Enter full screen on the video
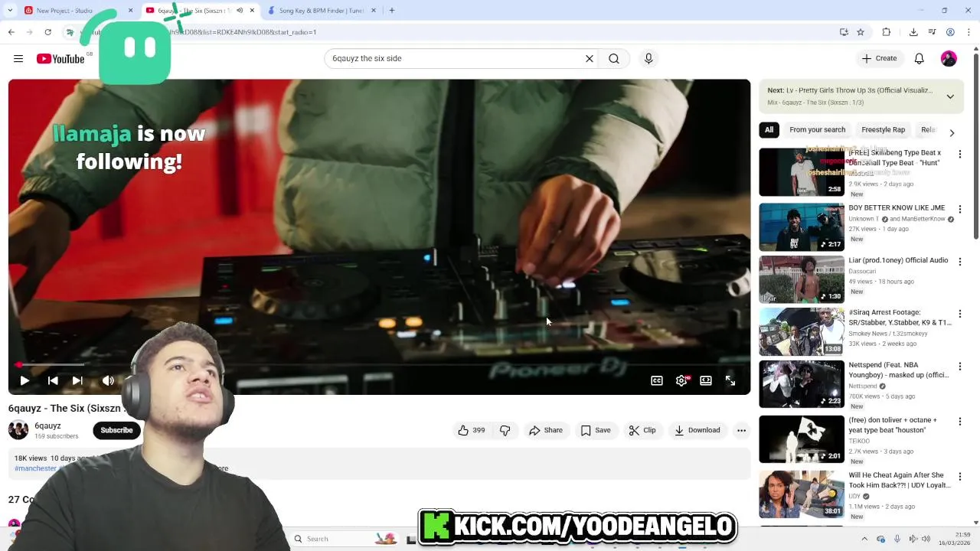This screenshot has width=980, height=551. click(730, 380)
